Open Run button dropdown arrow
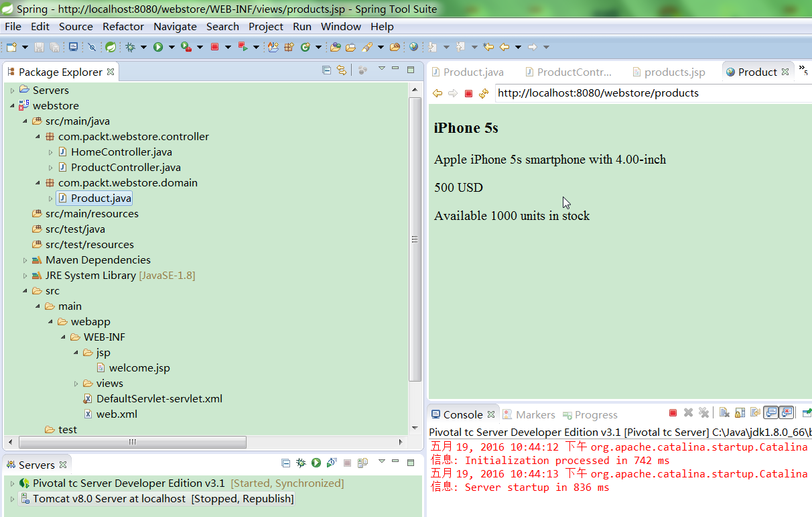The image size is (812, 517). click(172, 47)
